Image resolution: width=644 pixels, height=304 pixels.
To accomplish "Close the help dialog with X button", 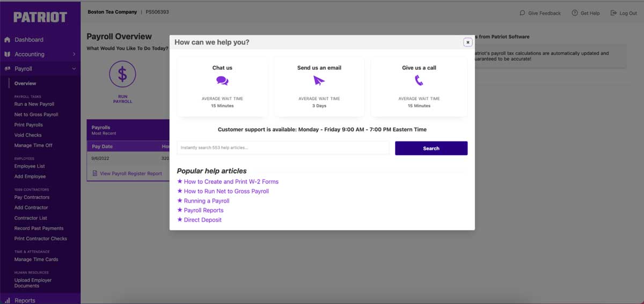I will point(467,42).
